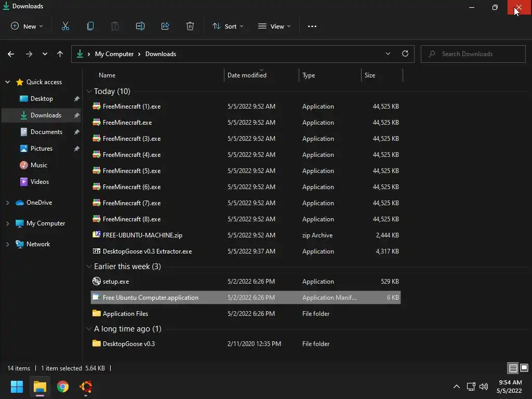Open Music in navigation pane

pyautogui.click(x=38, y=165)
